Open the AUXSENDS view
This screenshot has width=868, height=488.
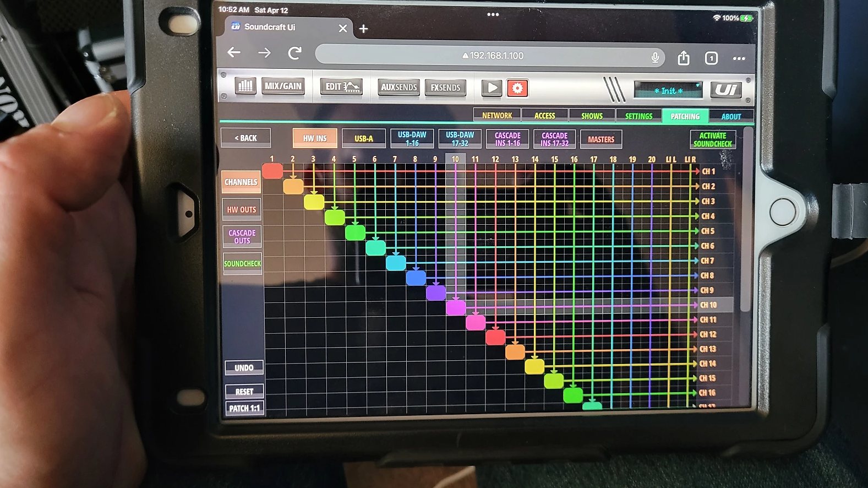coord(399,87)
